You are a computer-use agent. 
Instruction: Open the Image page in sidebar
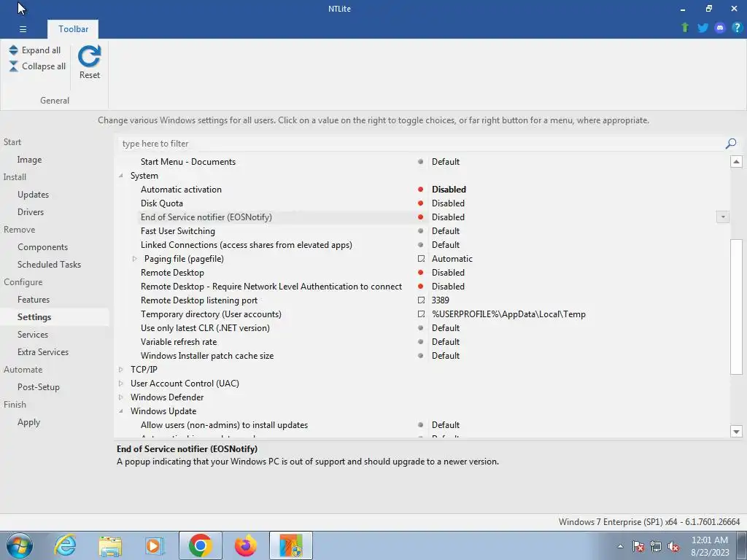pyautogui.click(x=29, y=160)
